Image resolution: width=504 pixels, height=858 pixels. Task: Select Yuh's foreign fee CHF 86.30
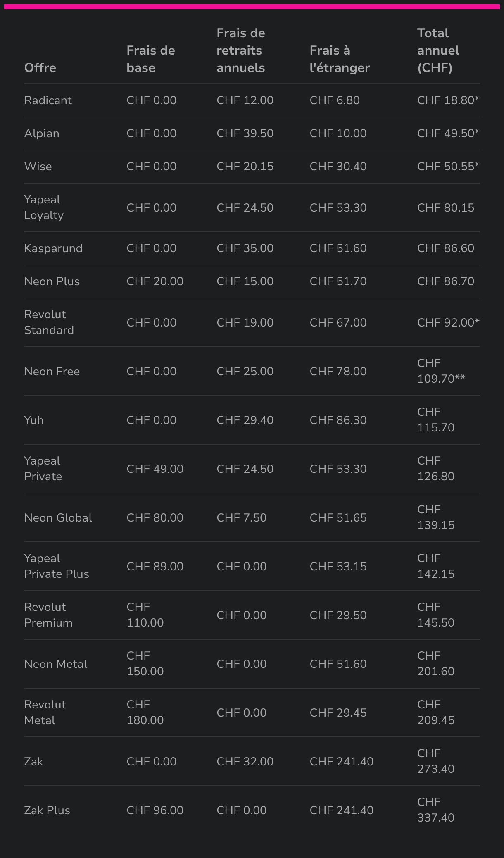[x=338, y=420]
